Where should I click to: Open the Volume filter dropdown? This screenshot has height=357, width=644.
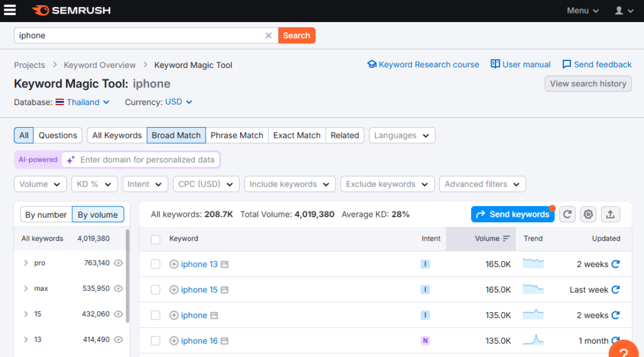[40, 184]
